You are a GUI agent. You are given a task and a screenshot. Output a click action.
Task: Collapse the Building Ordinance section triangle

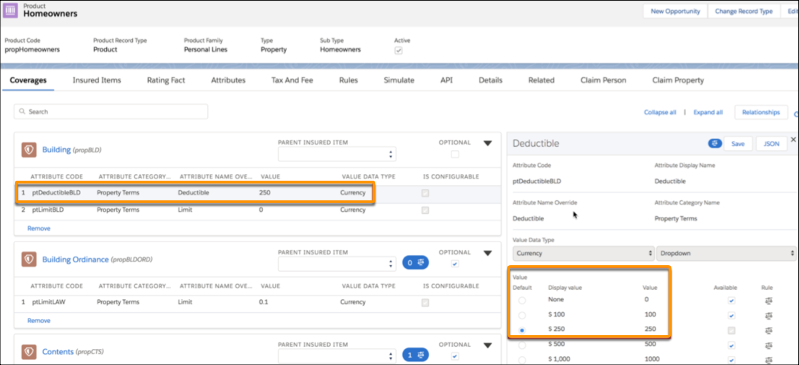pyautogui.click(x=487, y=253)
